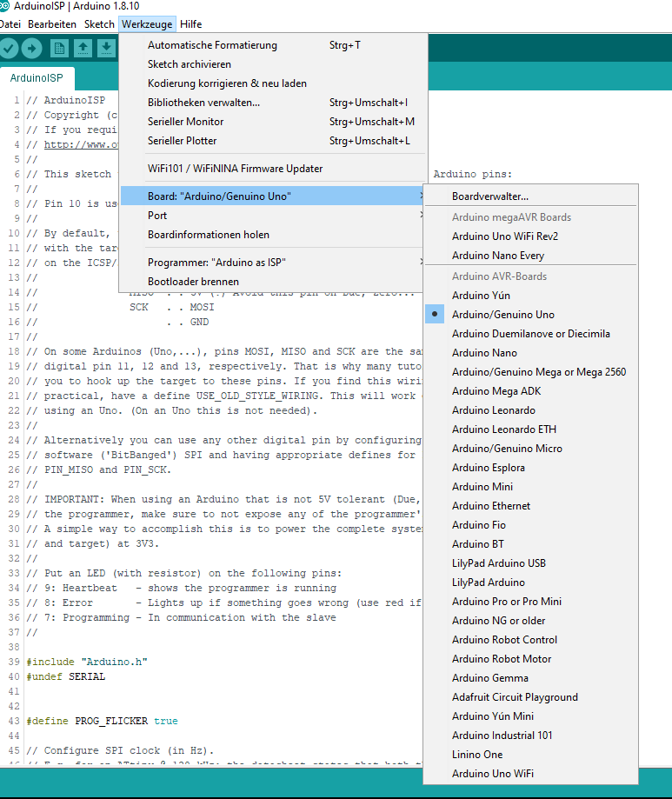Click Boardinformationen holen
This screenshot has width=672, height=799.
(273, 235)
